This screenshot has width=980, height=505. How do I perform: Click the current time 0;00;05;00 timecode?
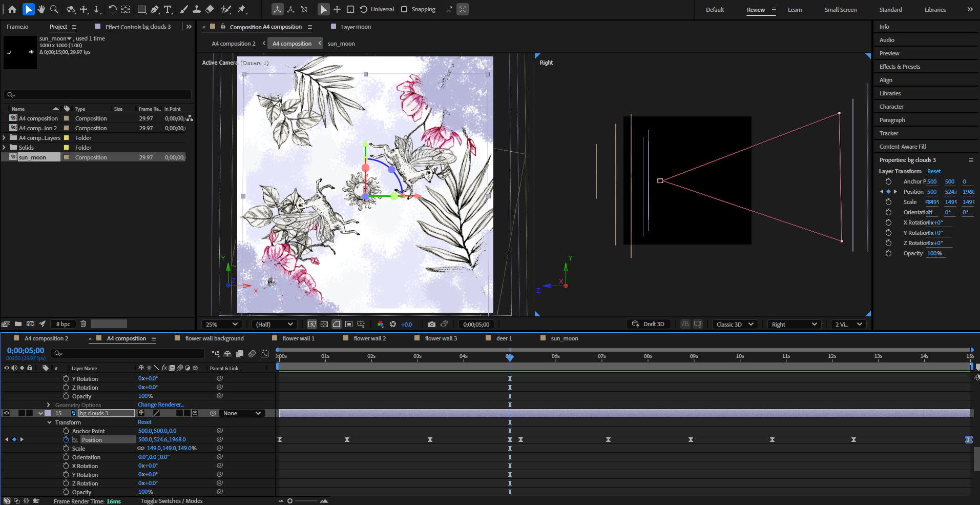pyautogui.click(x=26, y=351)
